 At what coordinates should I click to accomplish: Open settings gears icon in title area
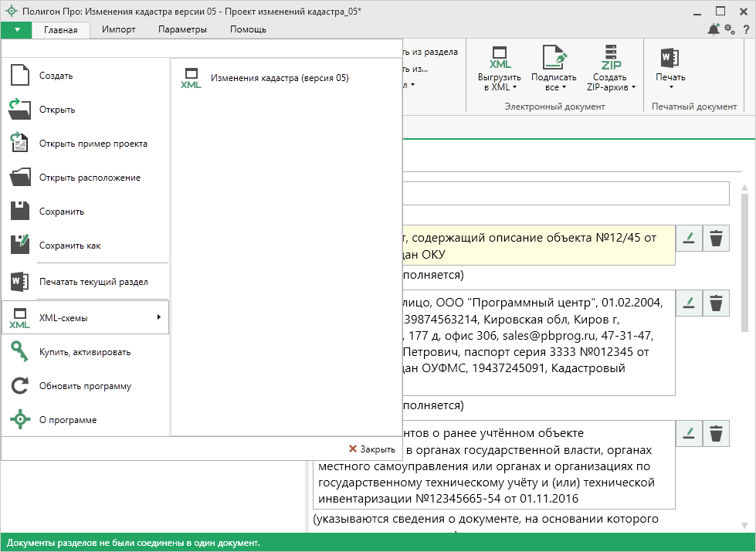pyautogui.click(x=730, y=29)
